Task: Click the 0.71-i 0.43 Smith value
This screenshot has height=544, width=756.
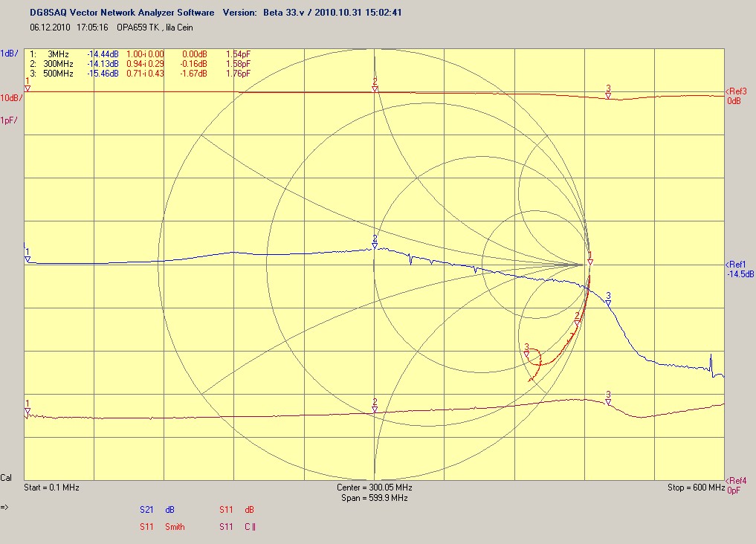Action: pyautogui.click(x=145, y=74)
